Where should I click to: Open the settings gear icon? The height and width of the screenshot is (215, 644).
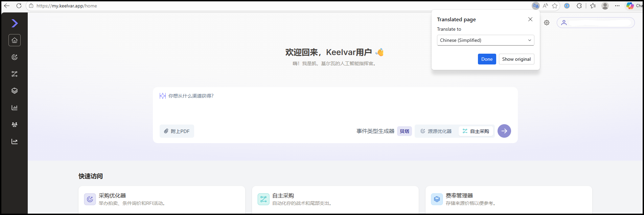coord(547,23)
